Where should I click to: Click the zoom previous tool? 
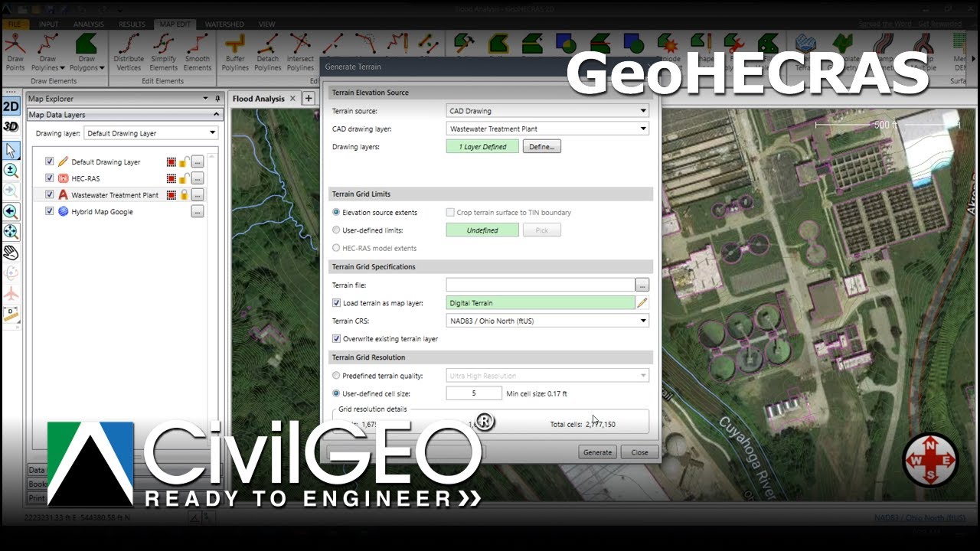point(11,212)
